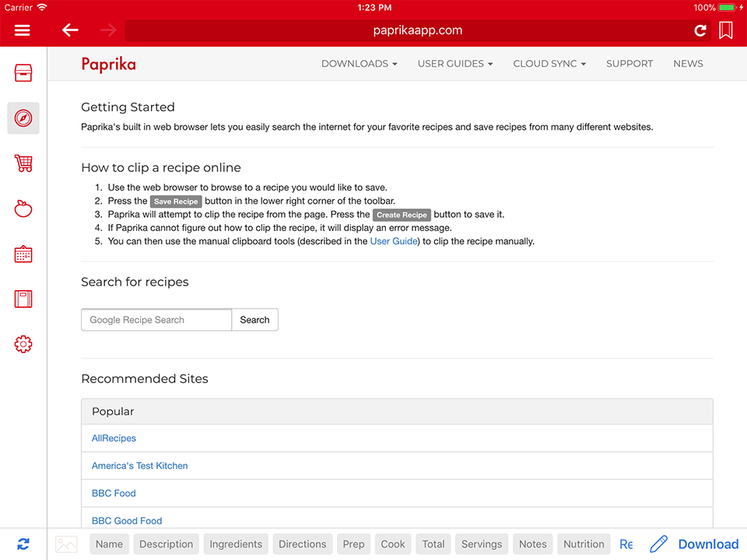Trigger a sync with the refresh icon
Screen dimensions: 747x560
[x=23, y=544]
